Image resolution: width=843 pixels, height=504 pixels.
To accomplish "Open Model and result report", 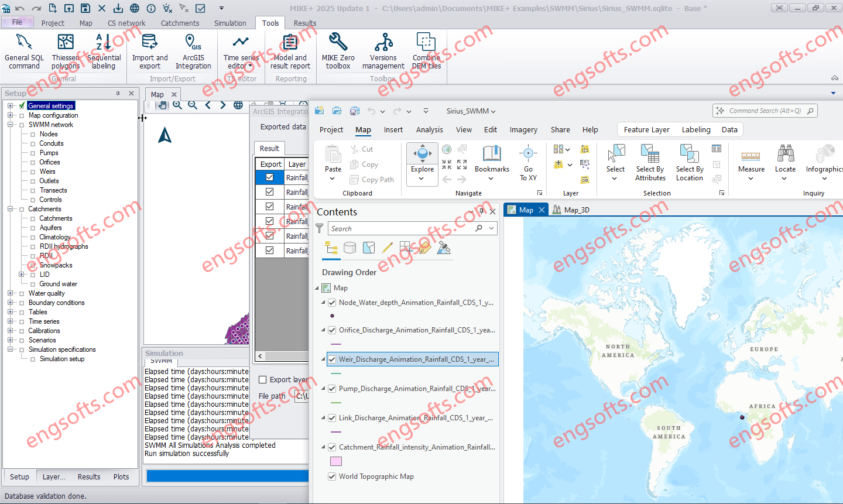I will pos(290,52).
